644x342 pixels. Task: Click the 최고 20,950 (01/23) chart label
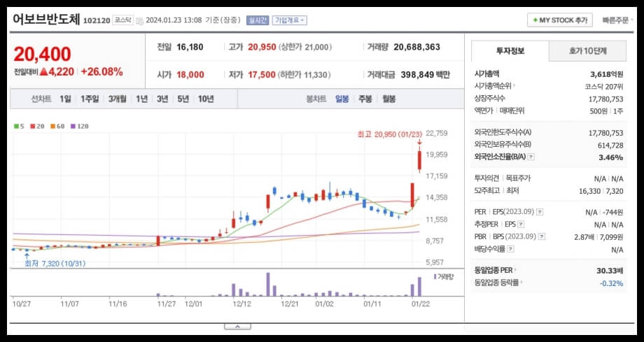(x=390, y=134)
